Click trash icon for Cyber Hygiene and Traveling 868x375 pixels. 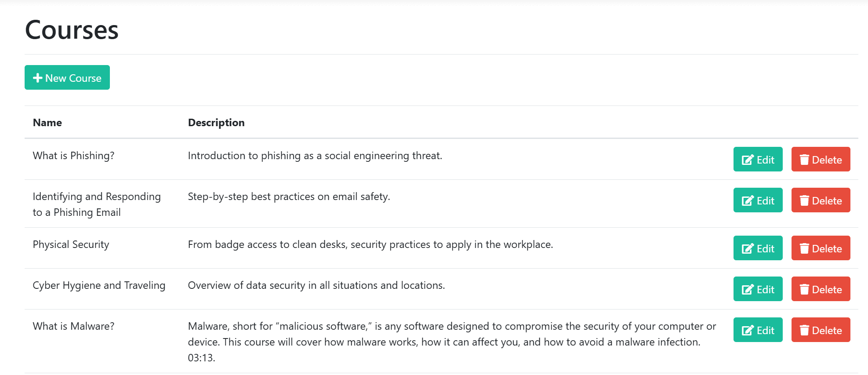point(804,289)
